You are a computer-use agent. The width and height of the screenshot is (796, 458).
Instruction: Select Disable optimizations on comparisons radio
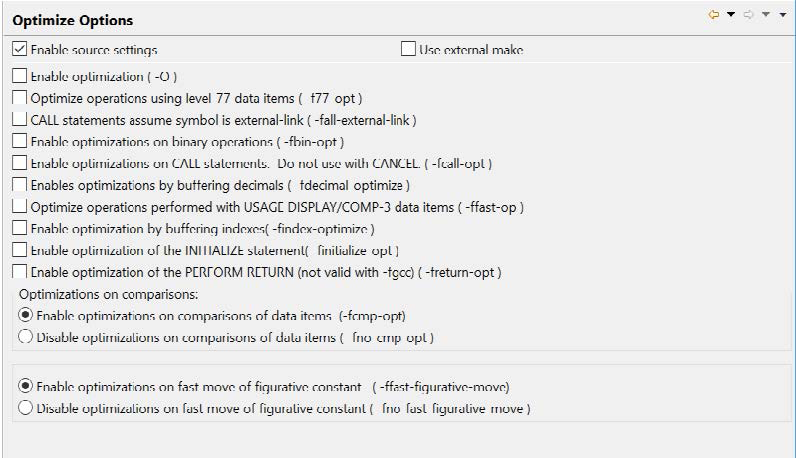[x=26, y=337]
